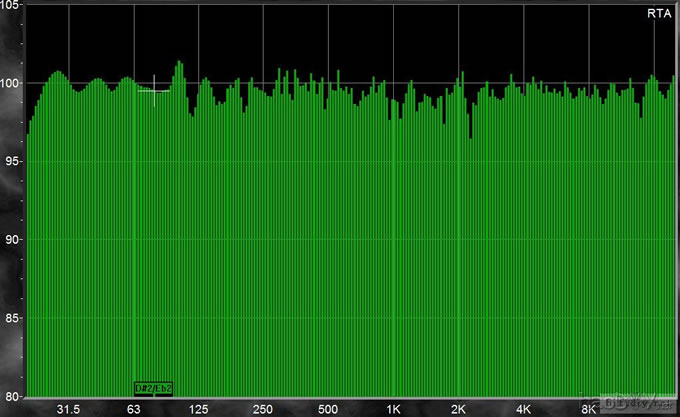
Task: Click the watermark logo in bottom-right corner
Action: [640, 403]
